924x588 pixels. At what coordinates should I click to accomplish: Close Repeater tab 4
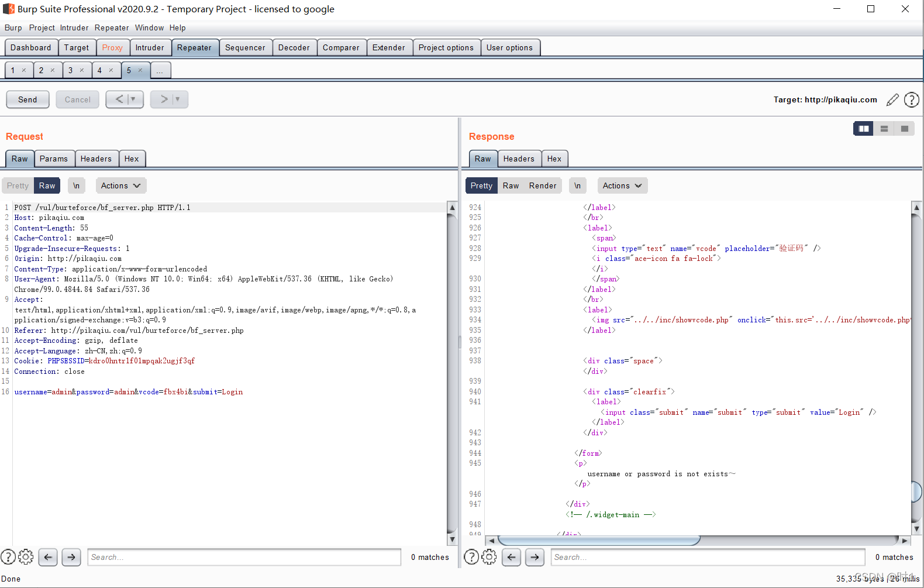(x=111, y=70)
